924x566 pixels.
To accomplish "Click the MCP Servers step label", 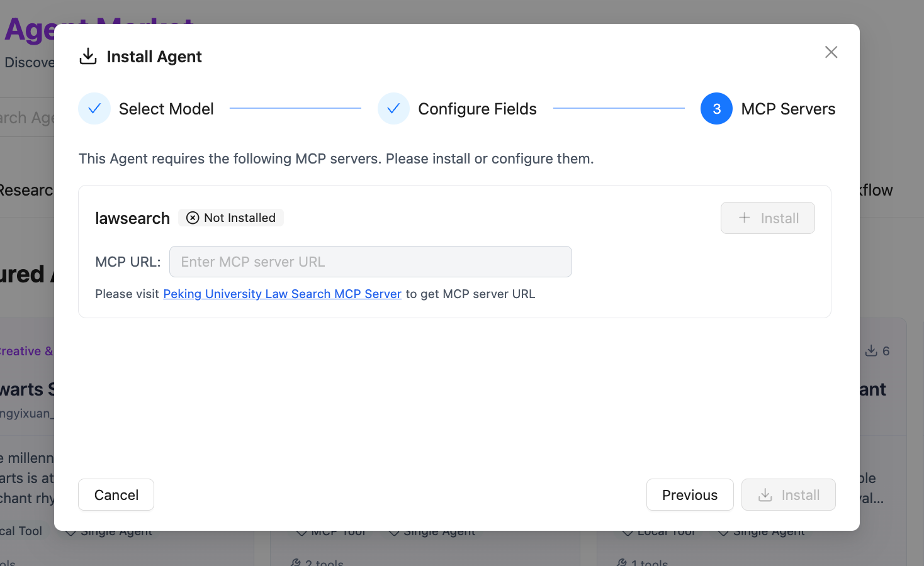I will click(788, 109).
